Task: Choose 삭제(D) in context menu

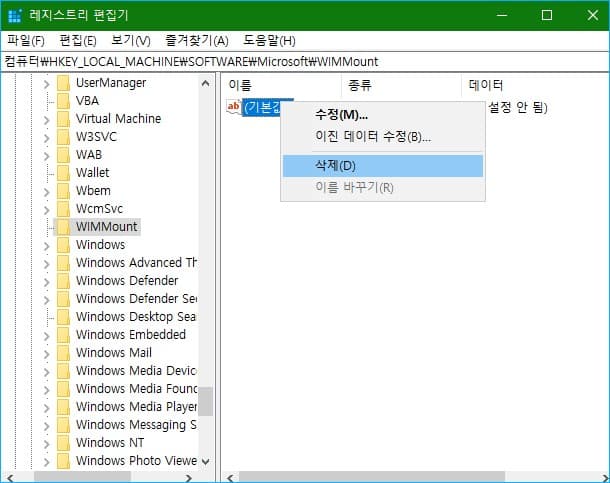Action: click(383, 166)
